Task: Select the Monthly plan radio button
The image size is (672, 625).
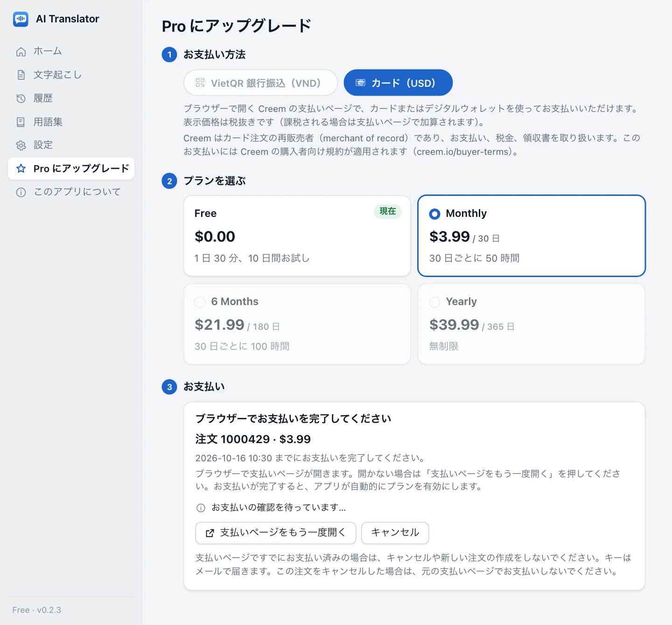Action: point(434,214)
